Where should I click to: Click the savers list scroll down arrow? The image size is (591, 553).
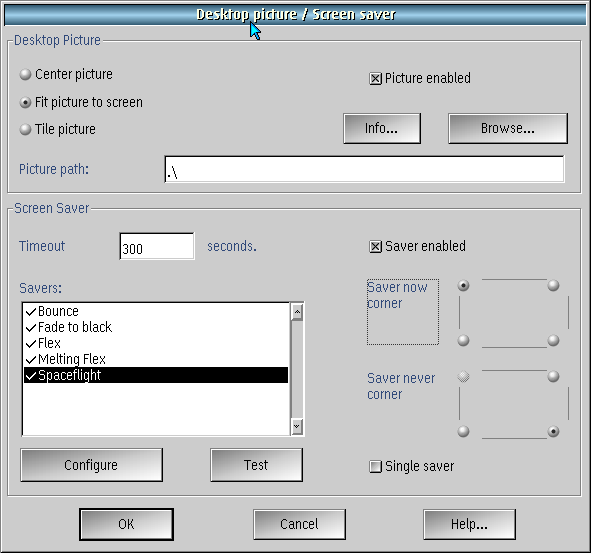click(297, 426)
